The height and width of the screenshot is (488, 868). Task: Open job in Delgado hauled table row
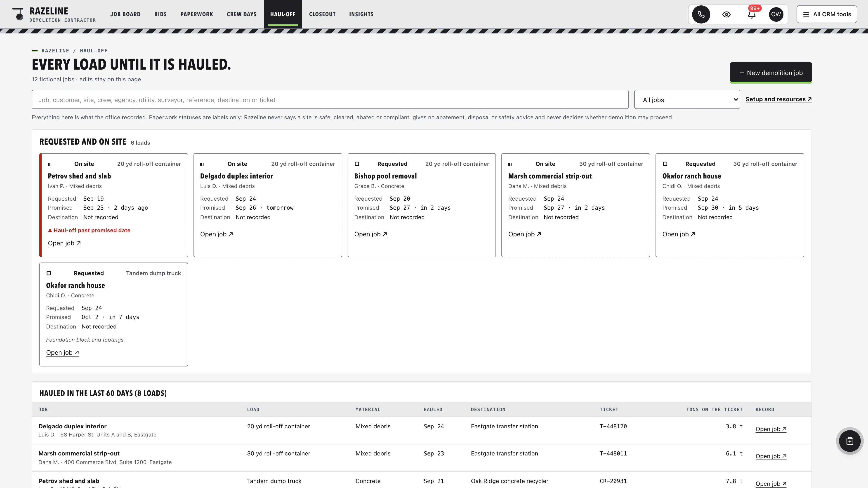771,429
